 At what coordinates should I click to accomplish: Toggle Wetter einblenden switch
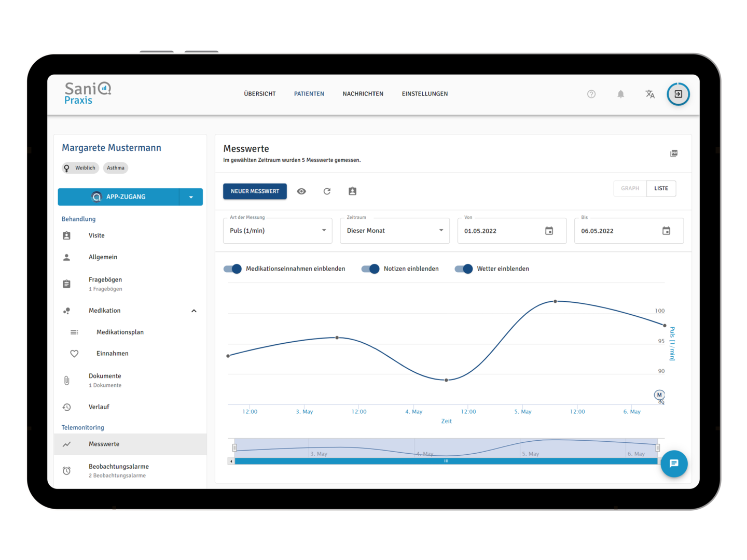[464, 269]
